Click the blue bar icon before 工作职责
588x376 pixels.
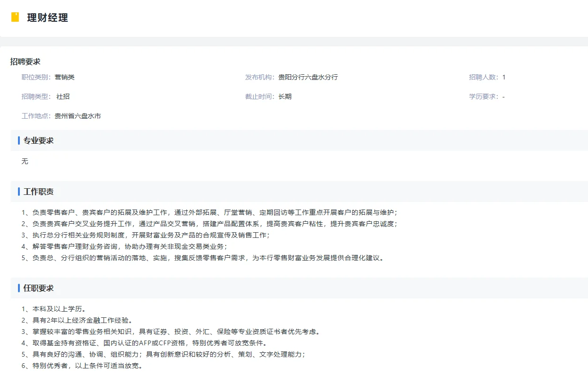pos(18,192)
